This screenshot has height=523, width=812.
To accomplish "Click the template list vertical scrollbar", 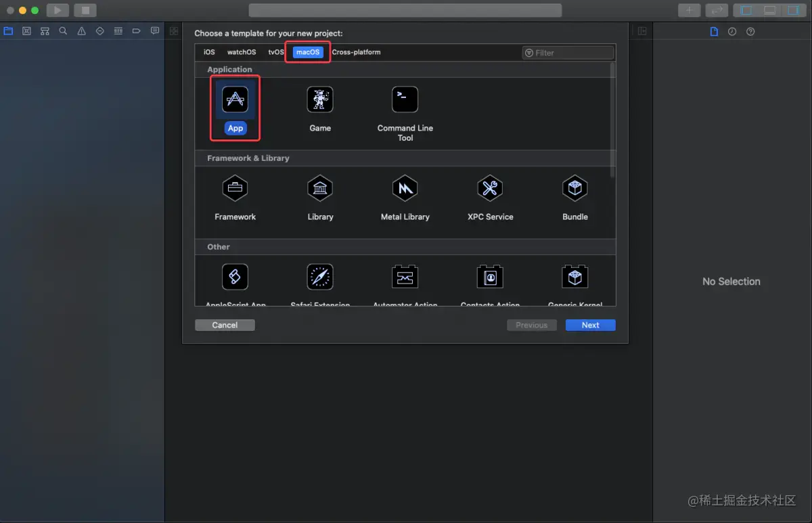I will 613,120.
